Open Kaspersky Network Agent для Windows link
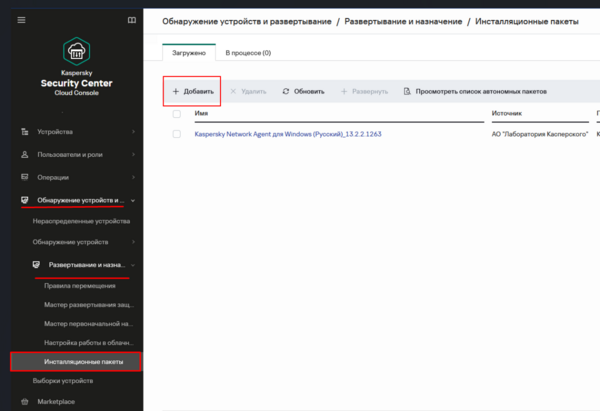The height and width of the screenshot is (411, 600). pyautogui.click(x=288, y=134)
